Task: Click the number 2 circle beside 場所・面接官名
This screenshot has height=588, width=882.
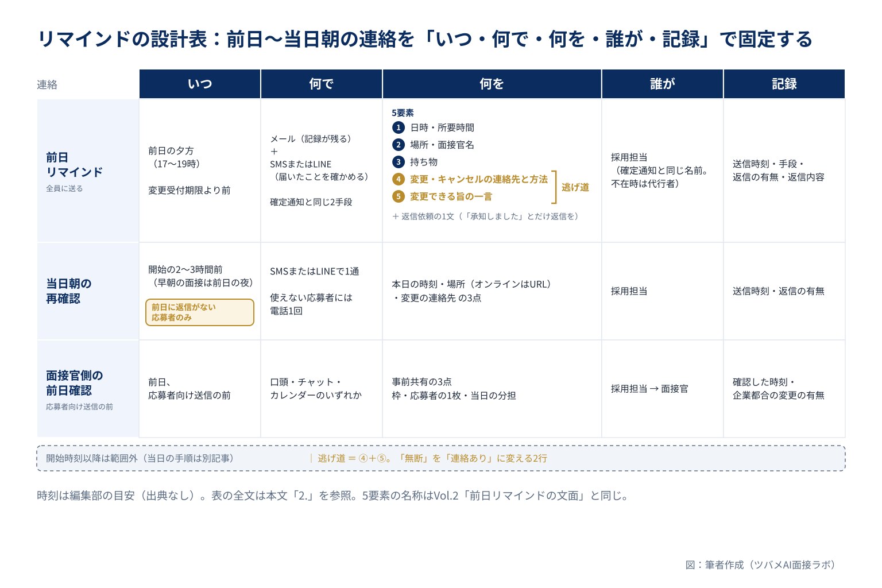Action: (x=399, y=145)
